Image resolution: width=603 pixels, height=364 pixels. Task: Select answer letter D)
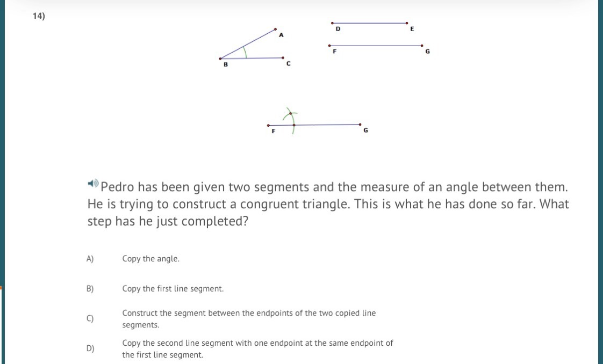90,348
